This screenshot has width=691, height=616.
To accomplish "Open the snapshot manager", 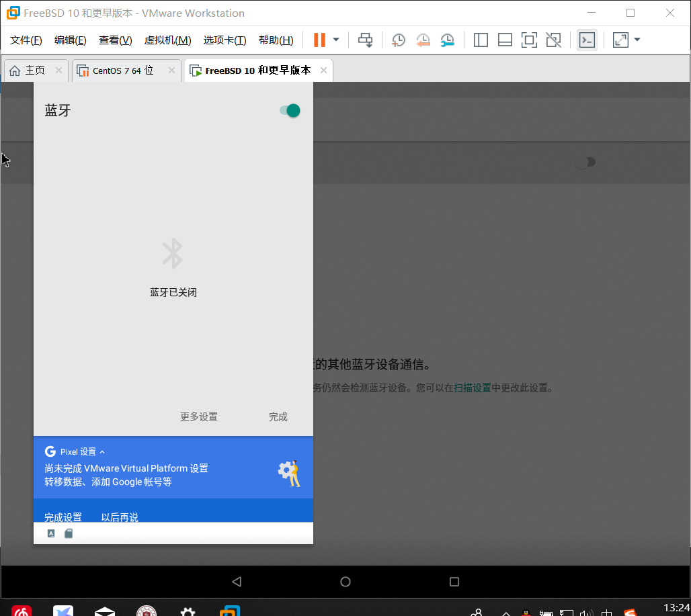I will coord(447,40).
